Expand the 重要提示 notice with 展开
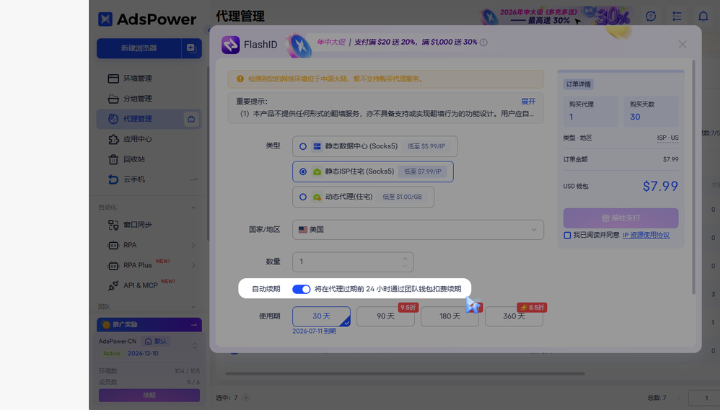 (x=528, y=101)
